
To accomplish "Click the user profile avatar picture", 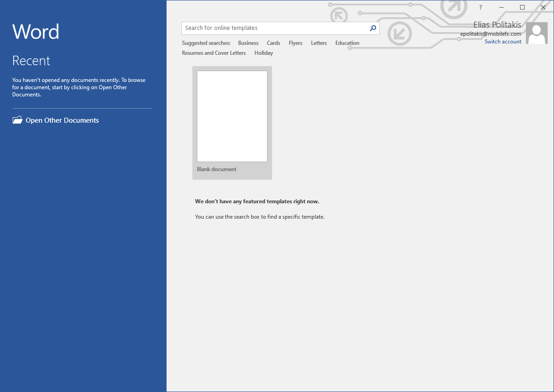I will click(x=537, y=33).
